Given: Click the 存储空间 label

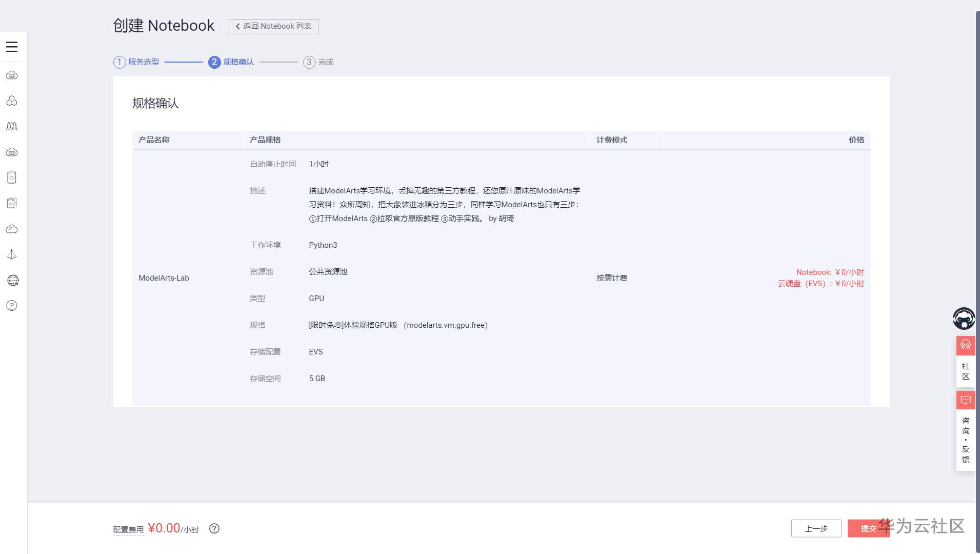Looking at the screenshot, I should (265, 379).
